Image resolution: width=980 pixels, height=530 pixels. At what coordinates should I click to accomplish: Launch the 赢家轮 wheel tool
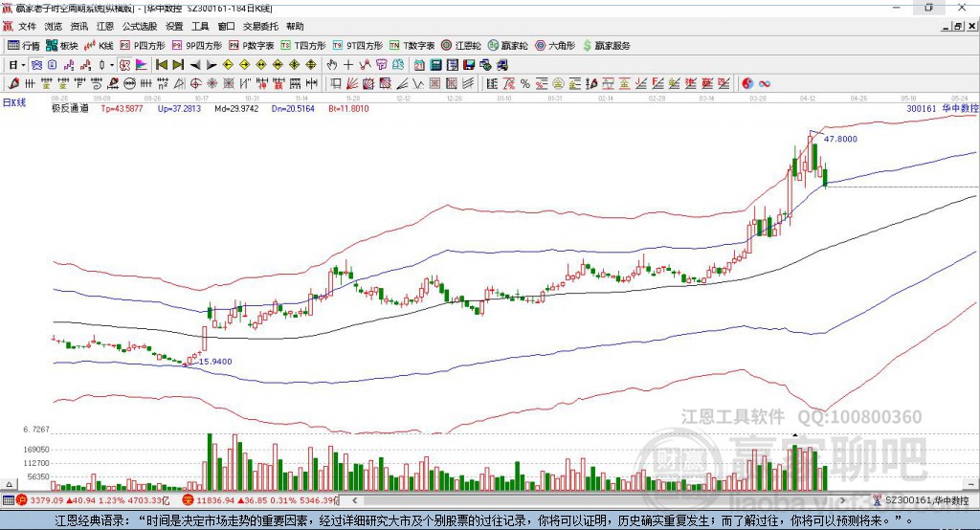click(x=507, y=46)
